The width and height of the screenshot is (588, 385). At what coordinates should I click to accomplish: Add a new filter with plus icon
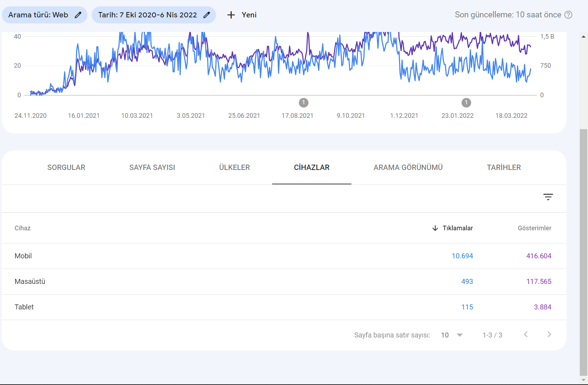(x=231, y=15)
